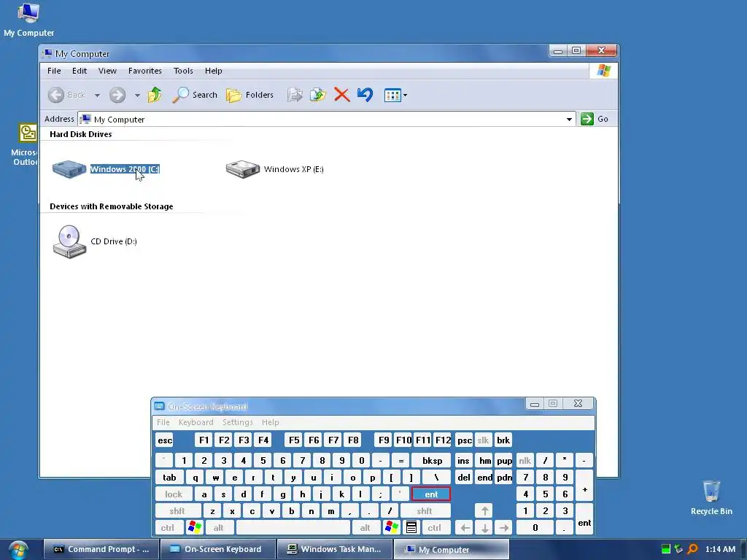This screenshot has width=747, height=560.
Task: Toggle the right alt key
Action: 365,528
